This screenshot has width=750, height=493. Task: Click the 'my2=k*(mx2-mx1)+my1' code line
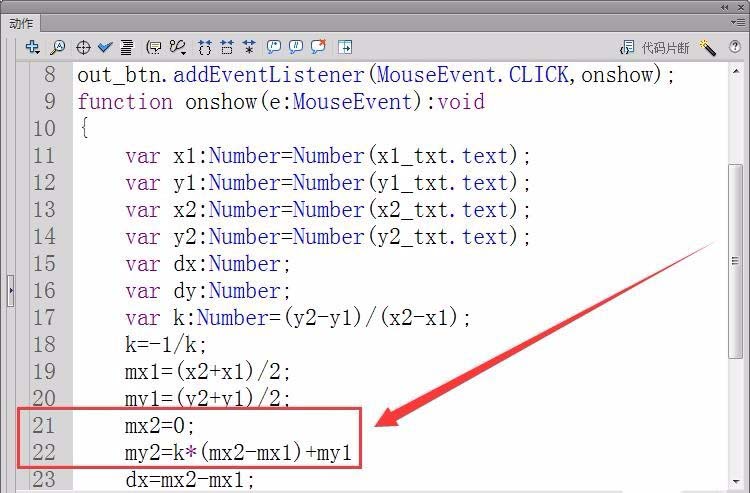(238, 453)
